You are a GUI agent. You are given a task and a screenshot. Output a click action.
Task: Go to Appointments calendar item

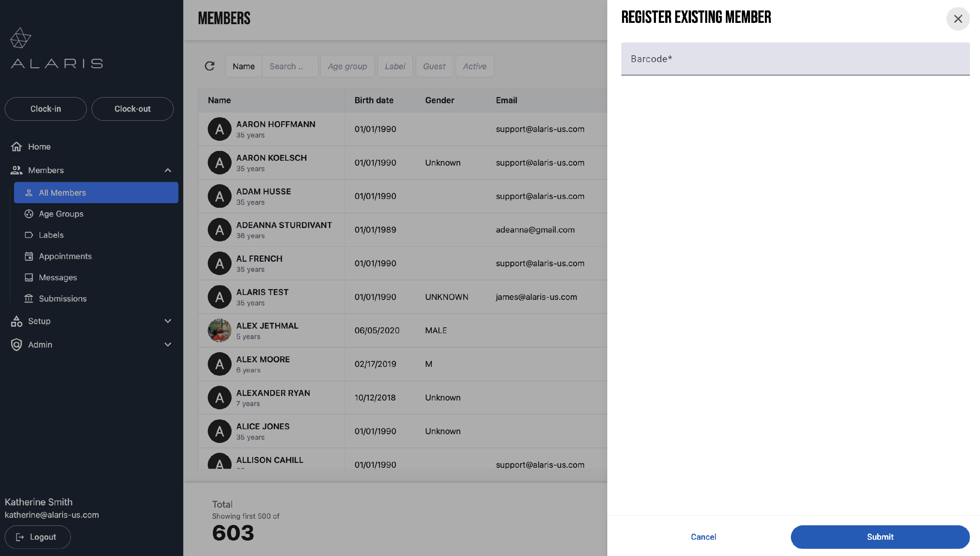coord(65,256)
